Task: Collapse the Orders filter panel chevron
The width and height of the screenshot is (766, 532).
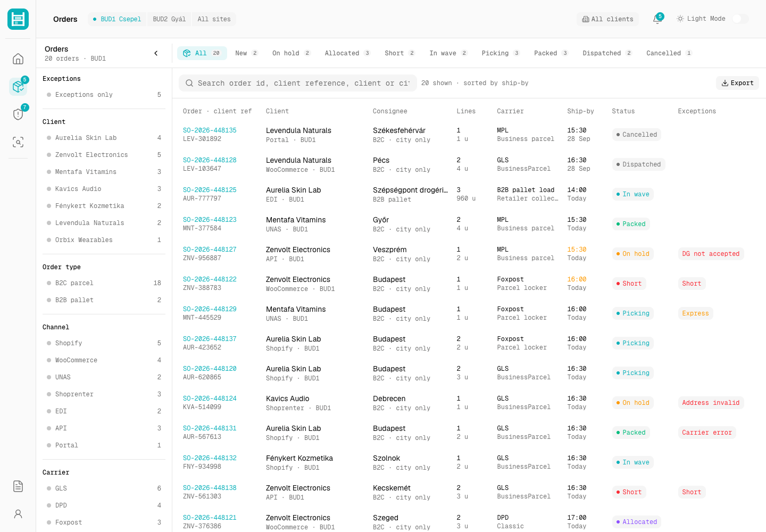Action: pyautogui.click(x=156, y=53)
